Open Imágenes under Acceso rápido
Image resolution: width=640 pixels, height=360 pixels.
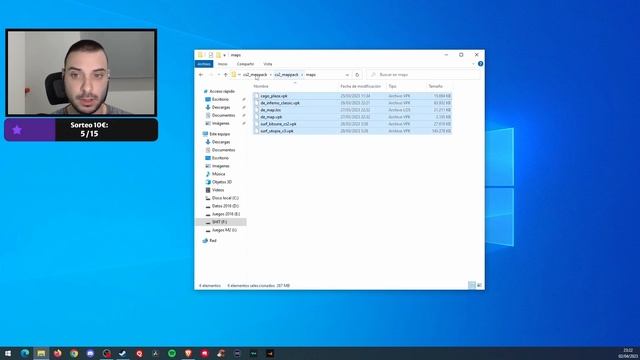pos(220,123)
